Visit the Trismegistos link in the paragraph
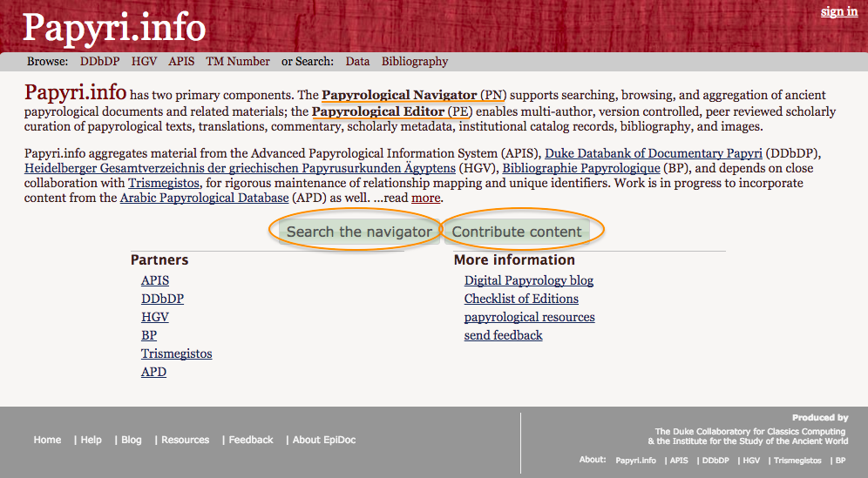 (x=163, y=183)
